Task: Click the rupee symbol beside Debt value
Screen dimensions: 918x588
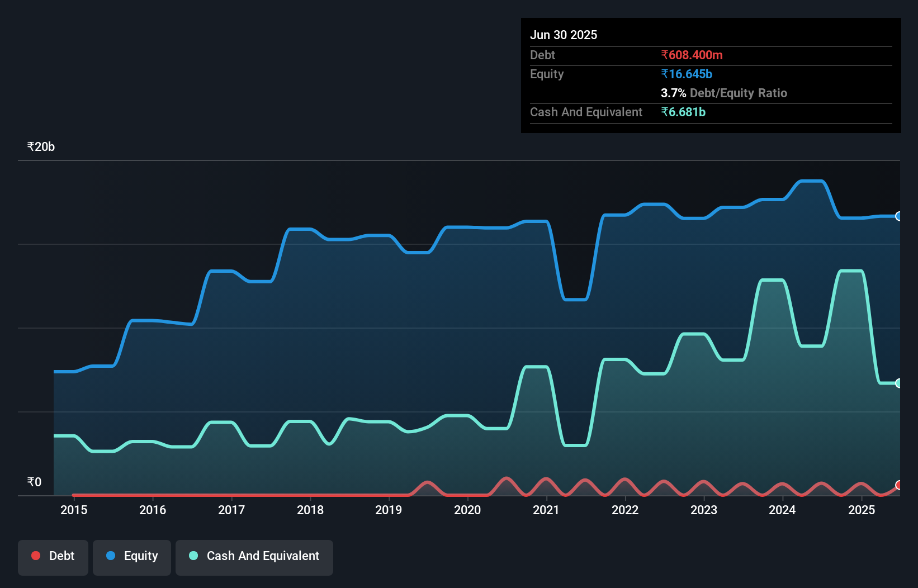Action: click(664, 55)
